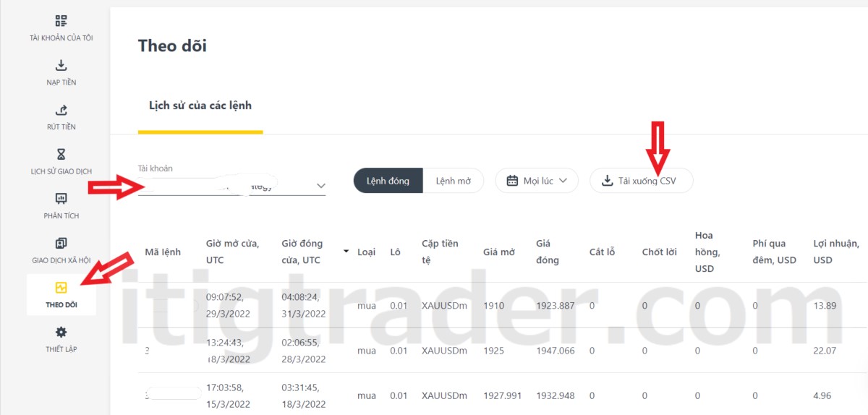
Task: Open Giao dịch xã hội icon
Action: tap(61, 244)
